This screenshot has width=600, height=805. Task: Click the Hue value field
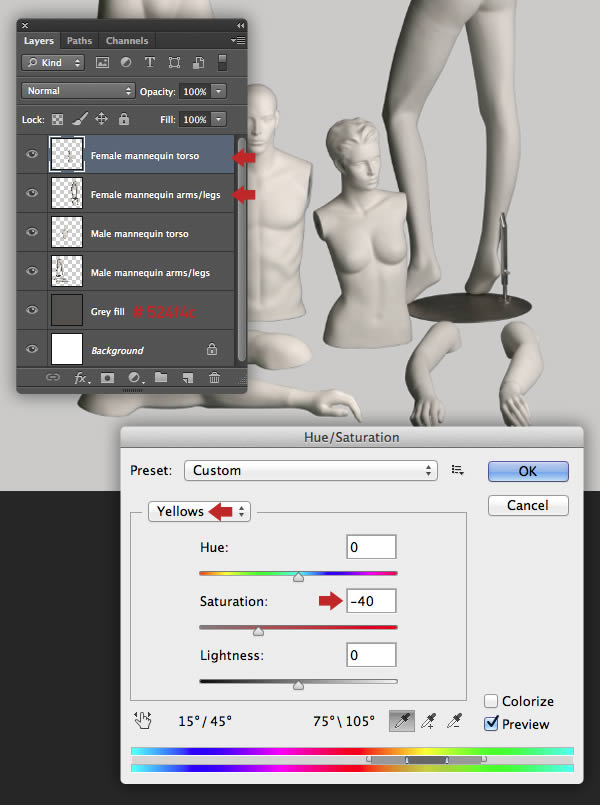371,547
